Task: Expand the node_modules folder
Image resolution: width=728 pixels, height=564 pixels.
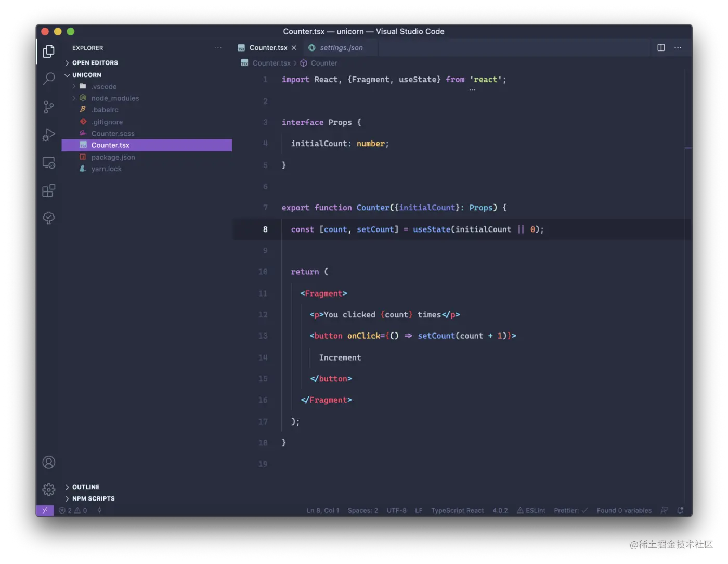Action: [115, 98]
